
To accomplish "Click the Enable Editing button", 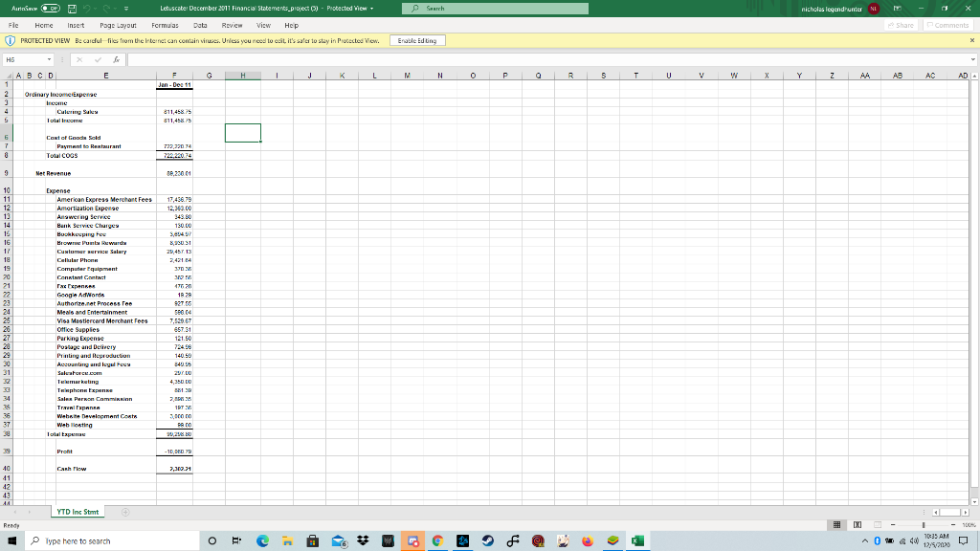I will coord(418,40).
